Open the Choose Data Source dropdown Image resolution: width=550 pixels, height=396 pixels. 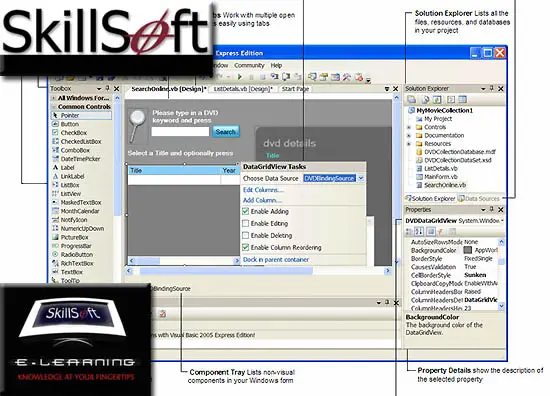361,179
